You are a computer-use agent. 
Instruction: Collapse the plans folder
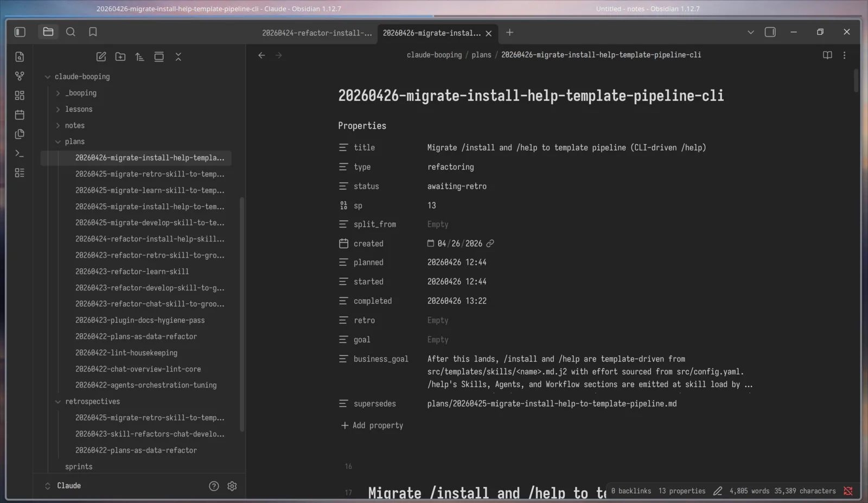tap(58, 142)
